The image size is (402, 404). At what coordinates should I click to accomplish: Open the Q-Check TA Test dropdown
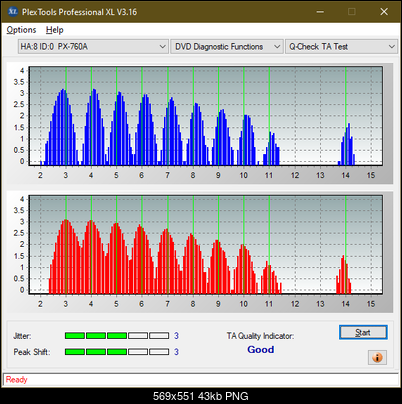point(342,47)
